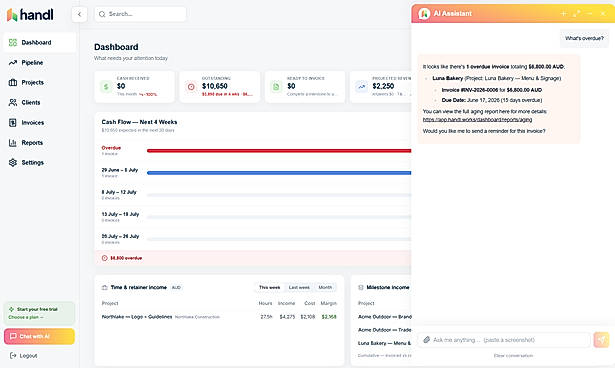
Task: Click the Projects briefcase icon
Action: pyautogui.click(x=13, y=82)
